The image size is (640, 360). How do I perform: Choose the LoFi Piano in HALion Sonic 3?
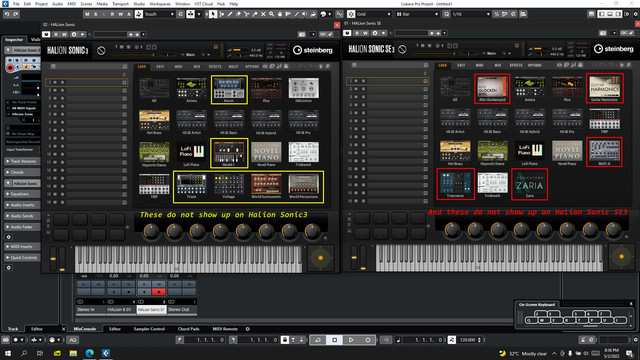191,154
